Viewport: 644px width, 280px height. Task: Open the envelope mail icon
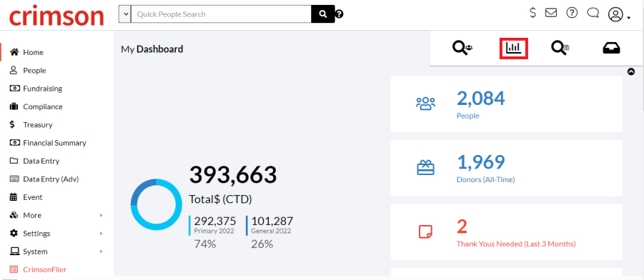tap(551, 13)
